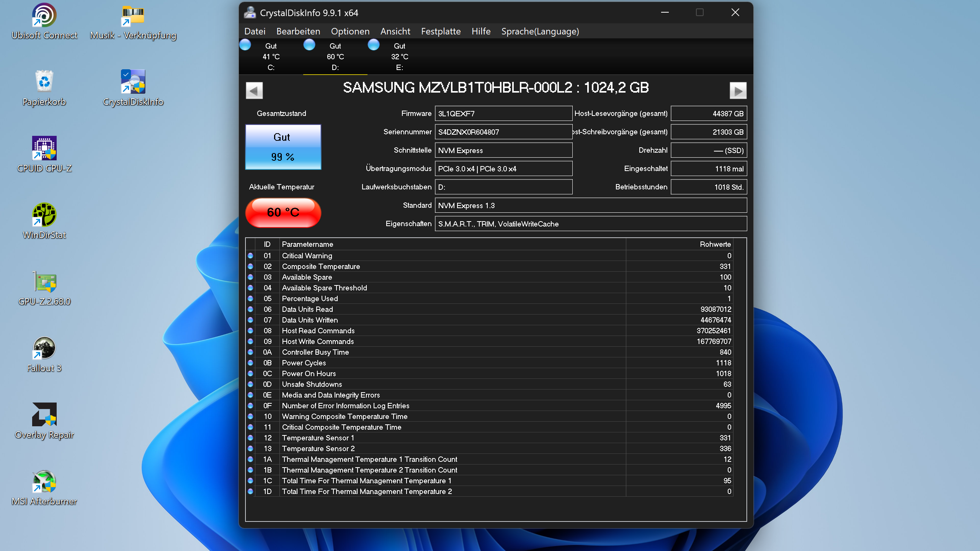Click the Parametername column header

point(452,244)
